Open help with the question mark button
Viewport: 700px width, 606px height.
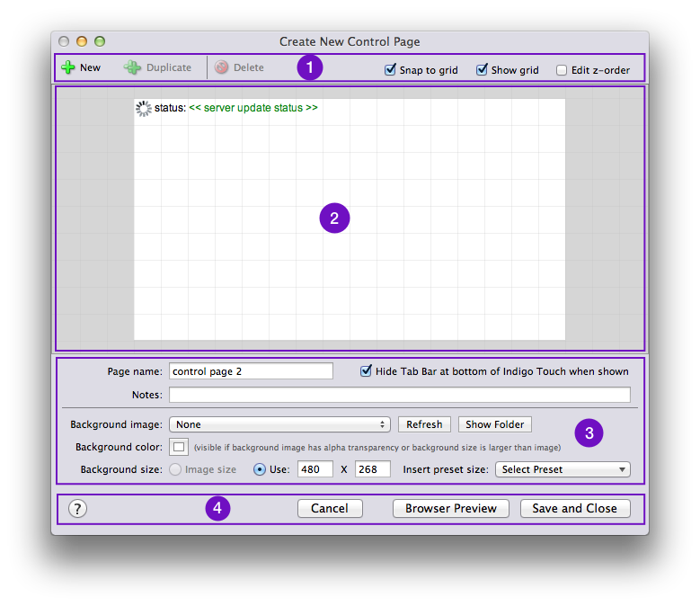coord(77,509)
